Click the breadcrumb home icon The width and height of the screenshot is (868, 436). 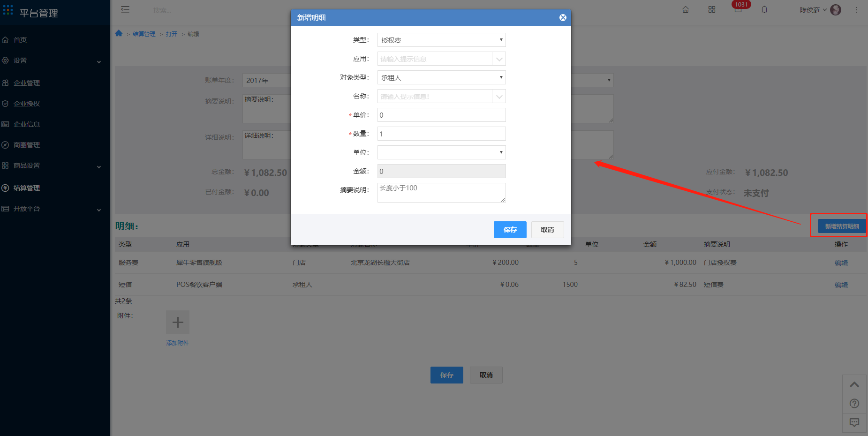point(119,33)
